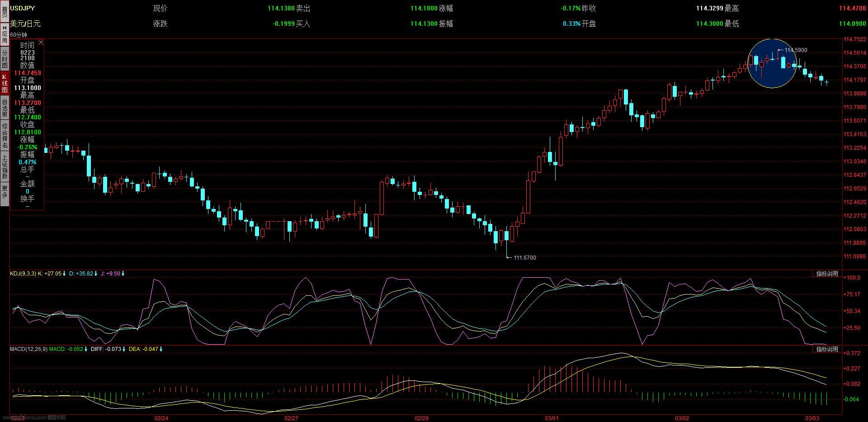Screen dimensions: 868x422
Task: Click the K: +27.05 value
Action: [49, 274]
